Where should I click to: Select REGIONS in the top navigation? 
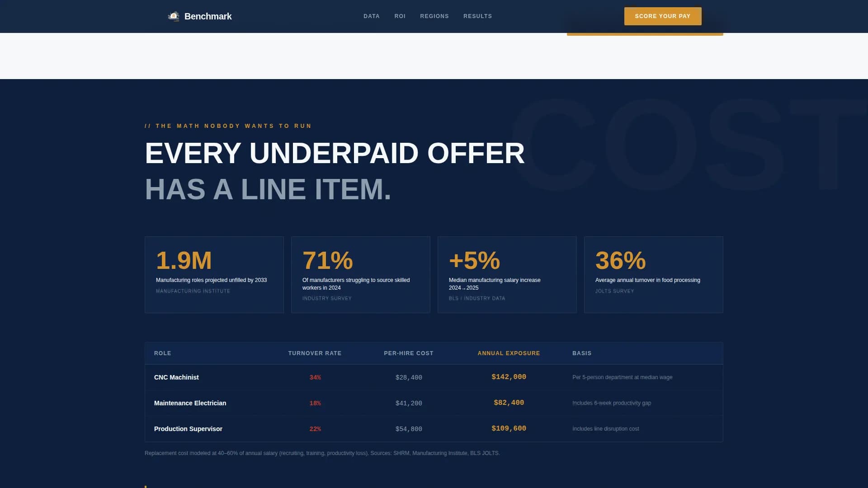click(x=434, y=16)
